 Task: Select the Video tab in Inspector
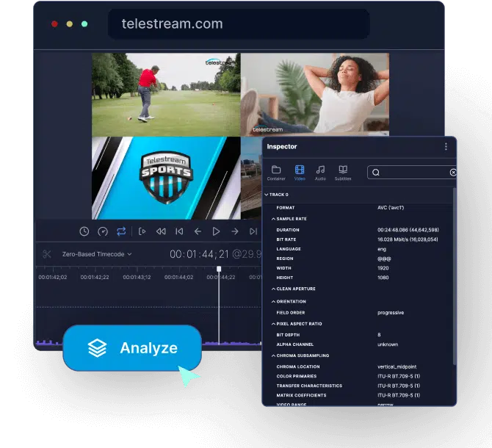click(300, 173)
